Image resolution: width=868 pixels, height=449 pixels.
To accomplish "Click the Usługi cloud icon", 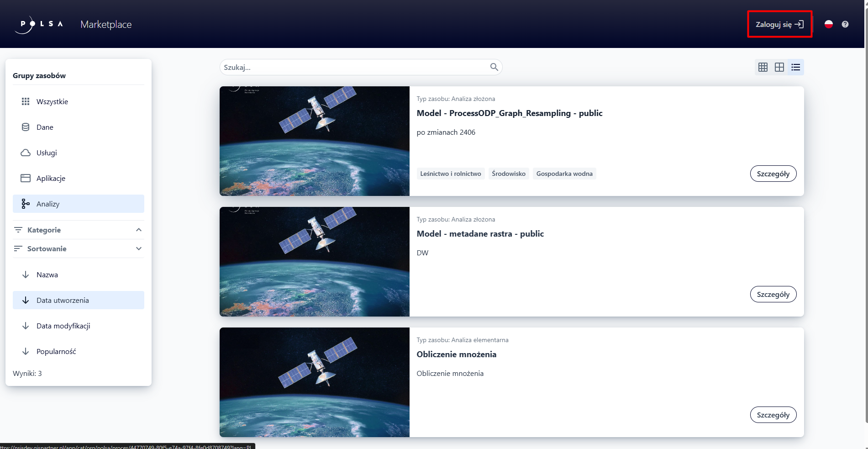I will 26,153.
